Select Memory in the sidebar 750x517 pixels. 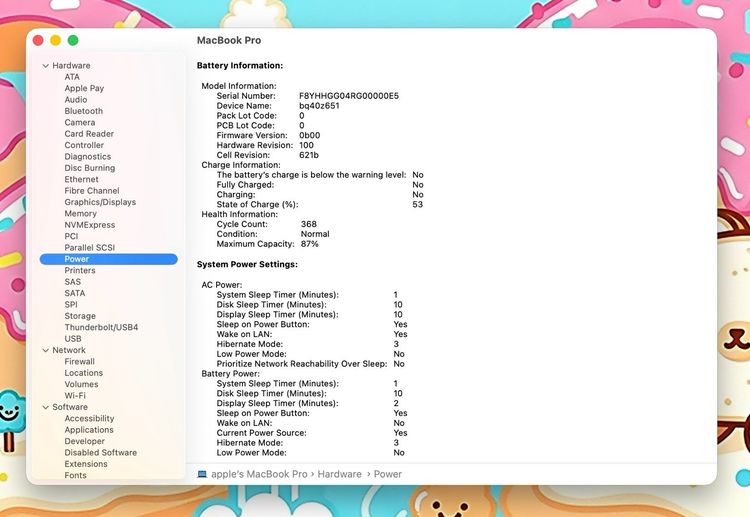(80, 213)
